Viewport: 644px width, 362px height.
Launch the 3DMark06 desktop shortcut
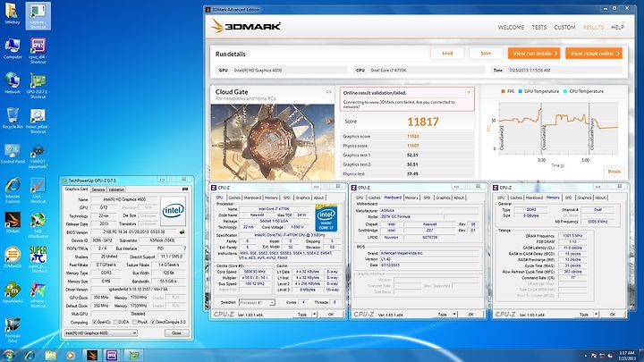click(13, 257)
